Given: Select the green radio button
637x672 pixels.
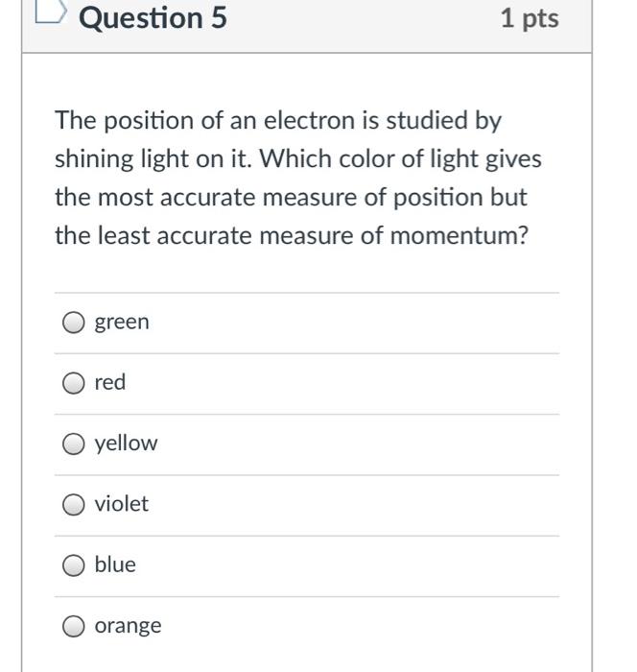Looking at the screenshot, I should point(74,323).
